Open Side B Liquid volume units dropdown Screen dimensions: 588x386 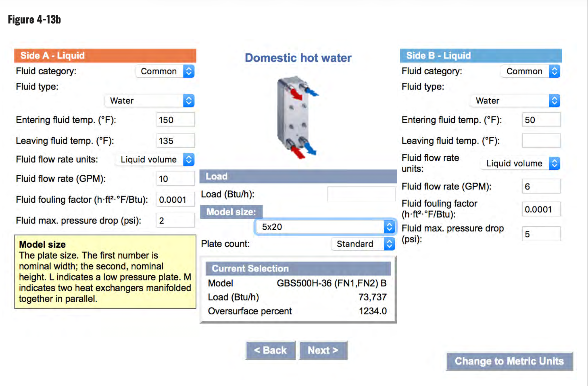pos(521,163)
